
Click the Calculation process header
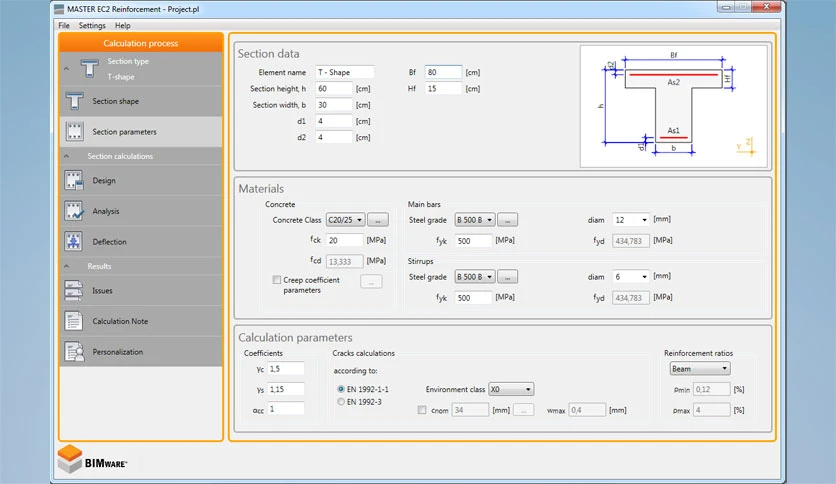141,43
